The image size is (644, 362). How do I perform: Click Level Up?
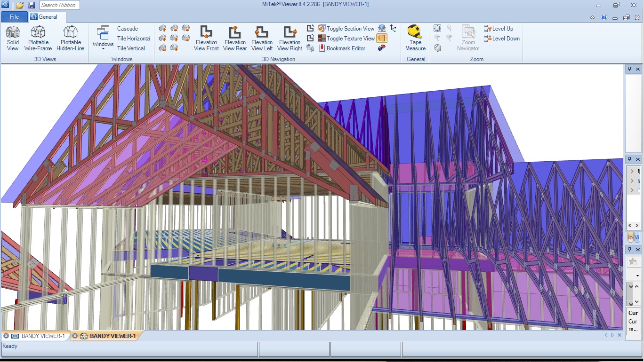(499, 29)
